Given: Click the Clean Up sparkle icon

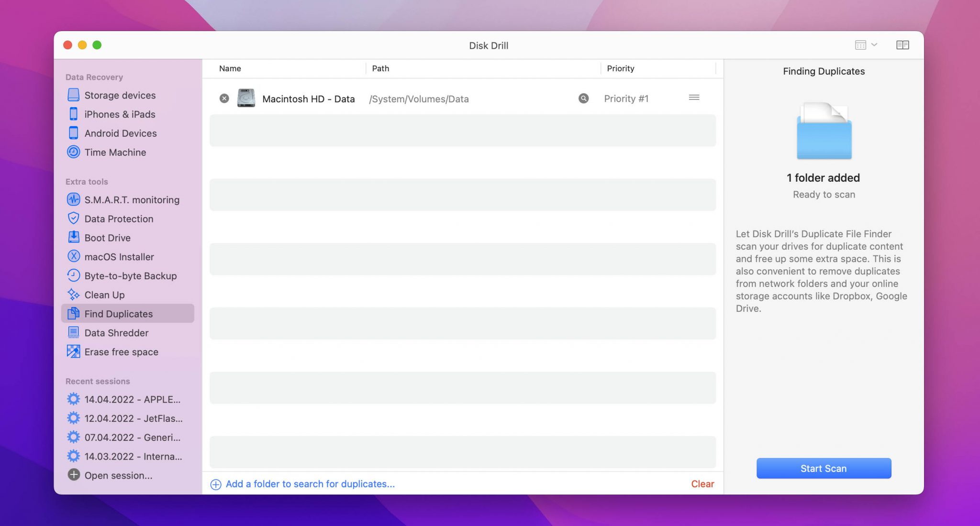Looking at the screenshot, I should pos(73,295).
